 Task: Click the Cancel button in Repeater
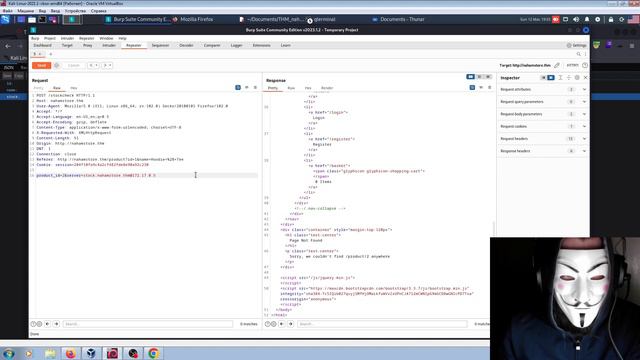[73, 65]
